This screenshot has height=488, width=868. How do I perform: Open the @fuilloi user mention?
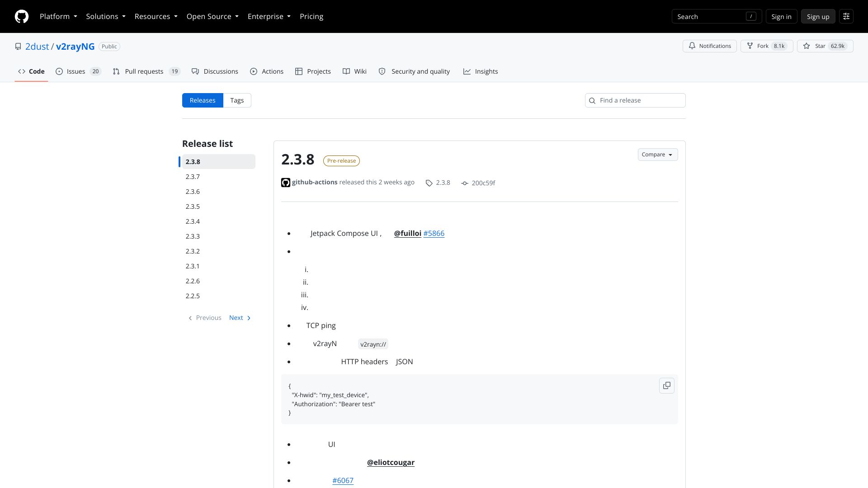408,234
